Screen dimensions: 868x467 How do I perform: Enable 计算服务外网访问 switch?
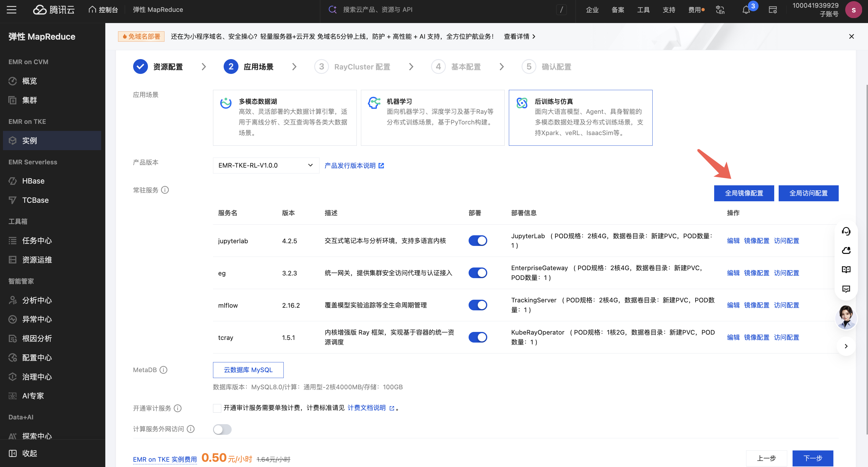pyautogui.click(x=222, y=429)
